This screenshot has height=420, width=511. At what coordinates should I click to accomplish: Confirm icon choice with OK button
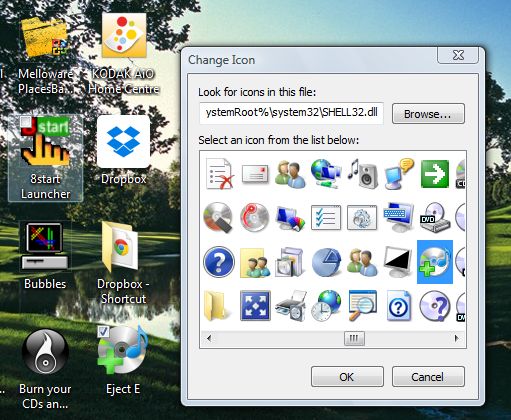click(347, 377)
